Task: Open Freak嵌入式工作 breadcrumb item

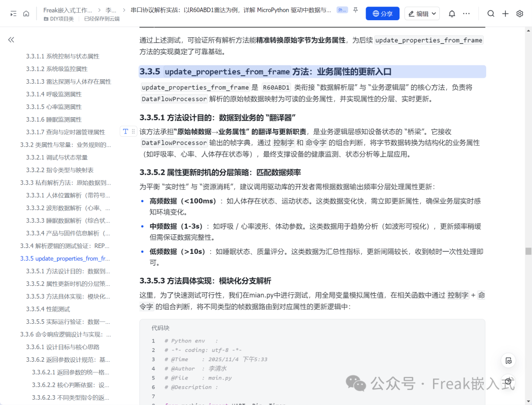Action: tap(67, 10)
